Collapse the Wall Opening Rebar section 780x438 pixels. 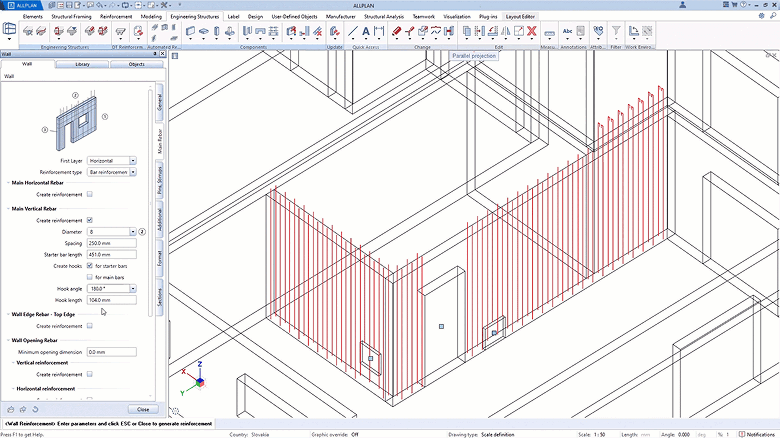tap(8, 340)
